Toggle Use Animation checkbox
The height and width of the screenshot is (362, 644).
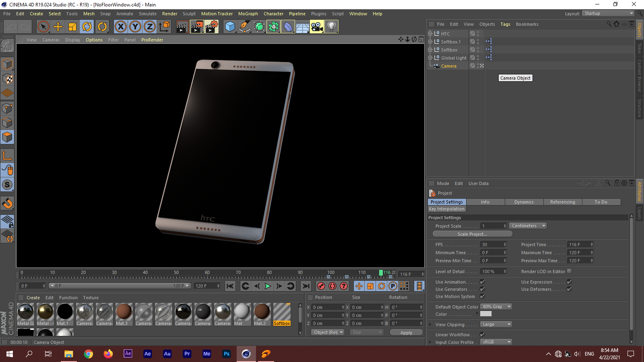[x=482, y=282]
